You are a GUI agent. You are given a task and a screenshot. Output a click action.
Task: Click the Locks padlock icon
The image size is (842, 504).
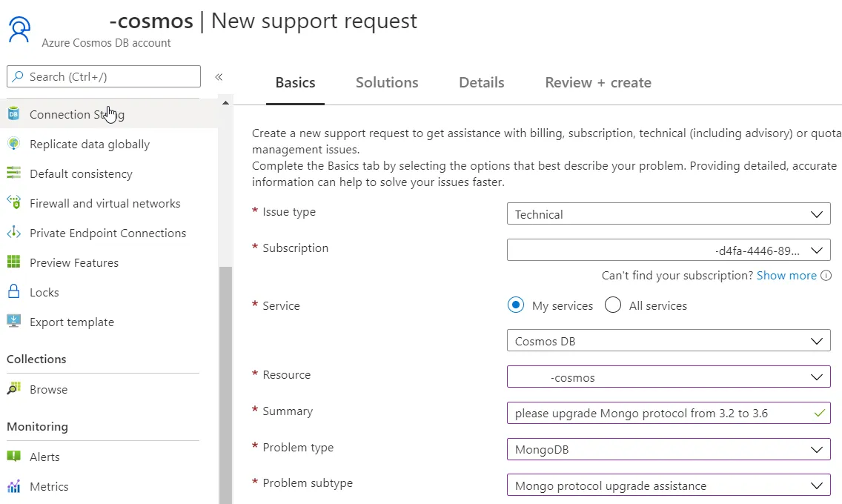[x=13, y=292]
